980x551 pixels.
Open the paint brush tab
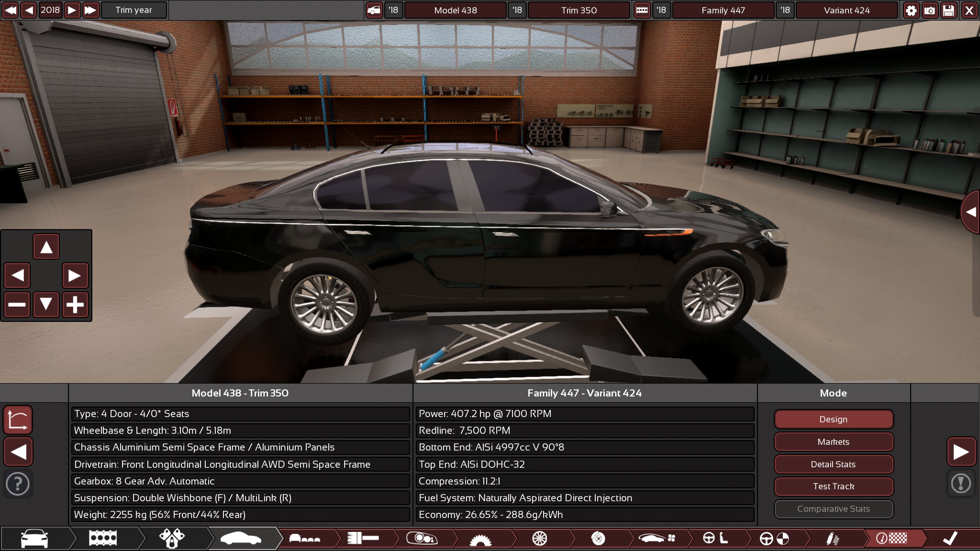tap(364, 539)
